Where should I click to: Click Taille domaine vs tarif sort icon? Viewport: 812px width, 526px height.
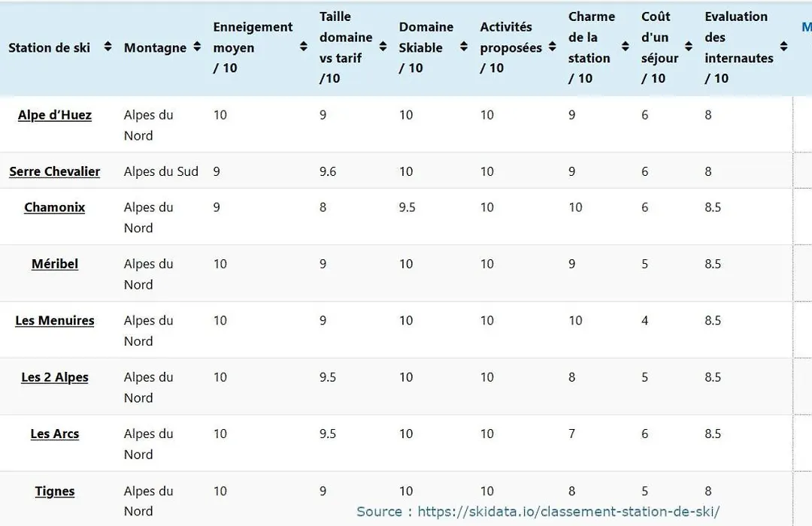coord(383,47)
